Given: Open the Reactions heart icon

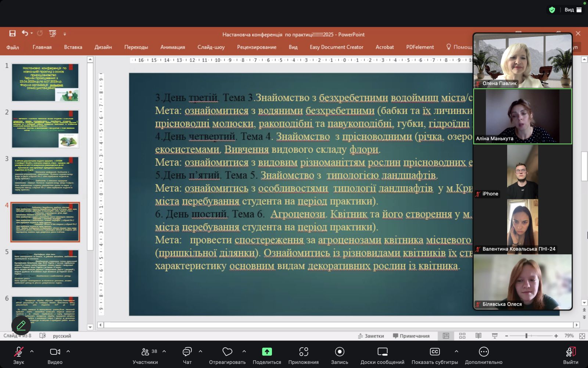Looking at the screenshot, I should 227,352.
